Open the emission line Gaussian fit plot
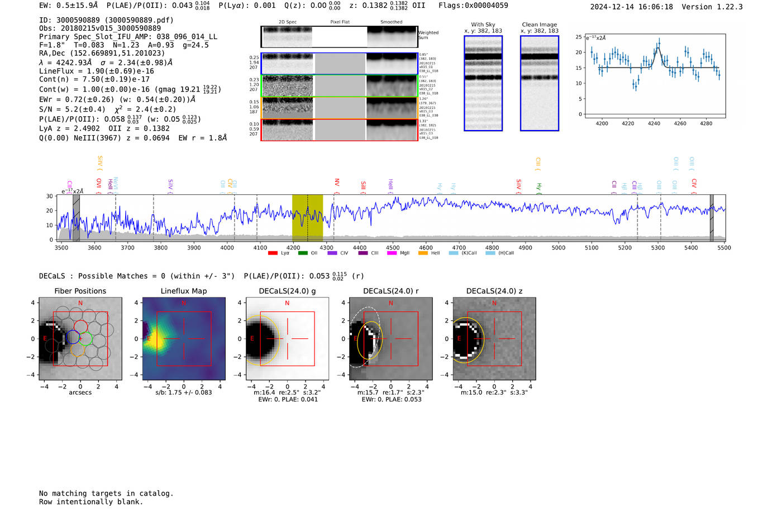The image size is (782, 532). point(654,76)
